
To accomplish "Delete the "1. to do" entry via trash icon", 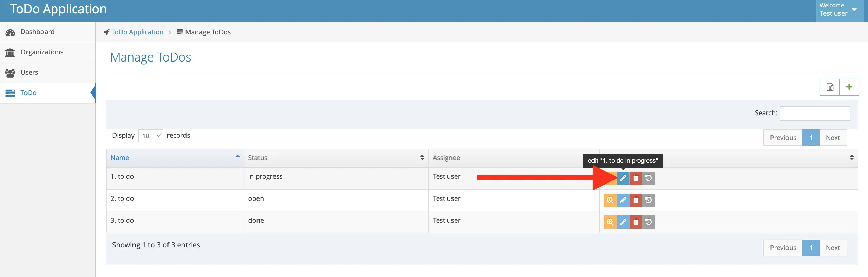I will 636,178.
